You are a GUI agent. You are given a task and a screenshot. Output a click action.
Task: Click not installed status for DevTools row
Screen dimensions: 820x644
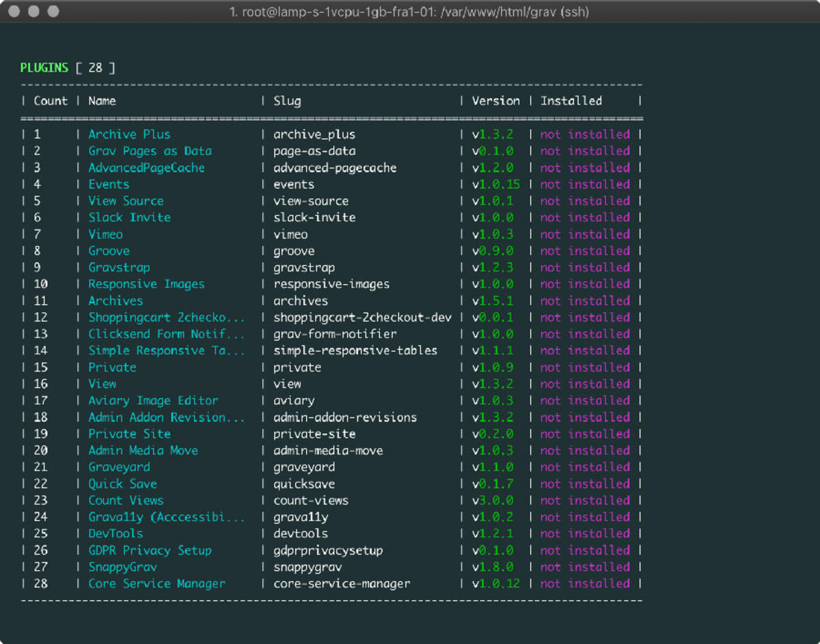[x=585, y=533]
